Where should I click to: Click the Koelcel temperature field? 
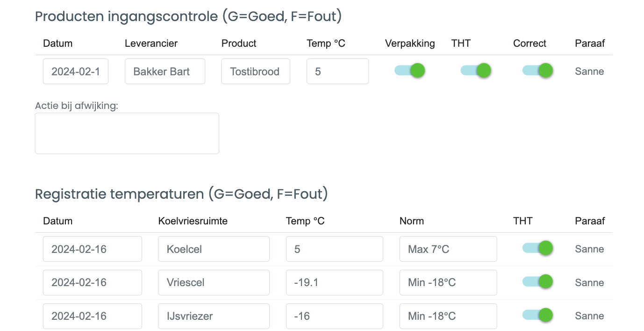tap(335, 249)
